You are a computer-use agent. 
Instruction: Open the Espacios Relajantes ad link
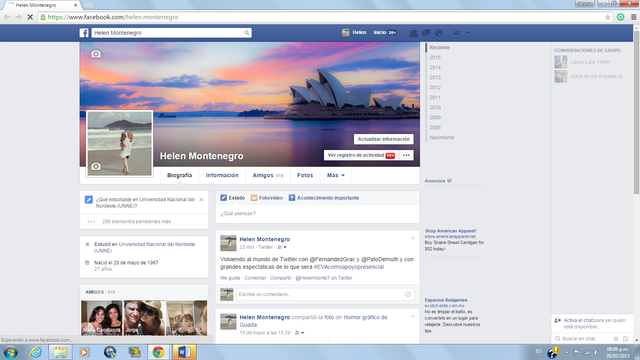(x=446, y=300)
